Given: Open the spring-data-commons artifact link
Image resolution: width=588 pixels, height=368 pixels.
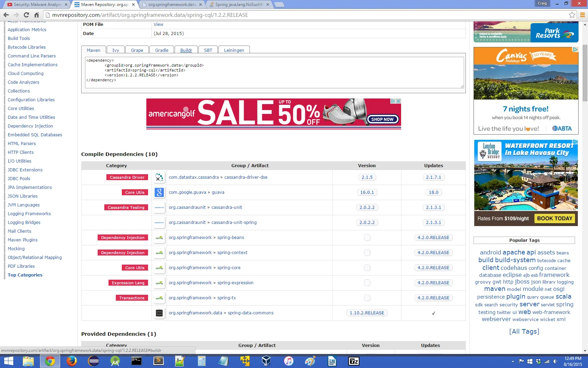Looking at the screenshot, I should [251, 313].
